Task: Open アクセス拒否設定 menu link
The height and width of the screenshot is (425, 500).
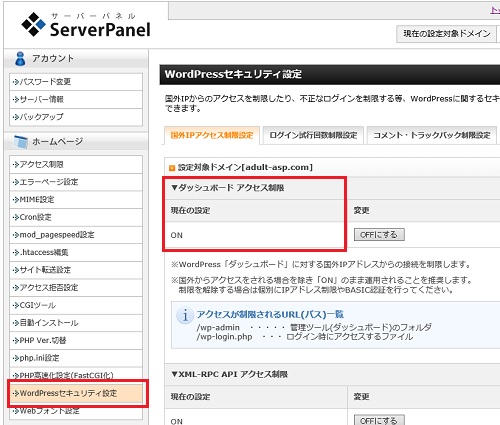Action: tap(76, 288)
